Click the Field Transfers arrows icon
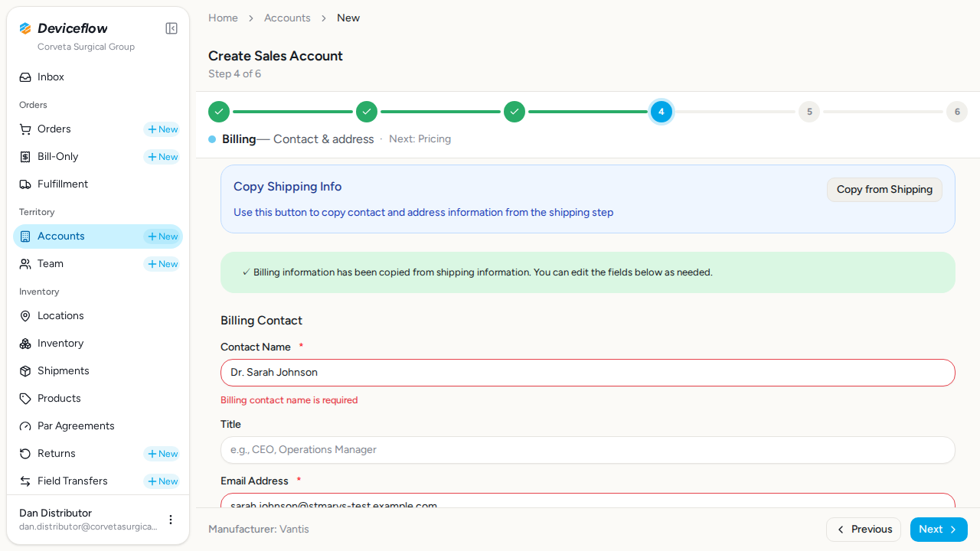980x551 pixels. (25, 481)
